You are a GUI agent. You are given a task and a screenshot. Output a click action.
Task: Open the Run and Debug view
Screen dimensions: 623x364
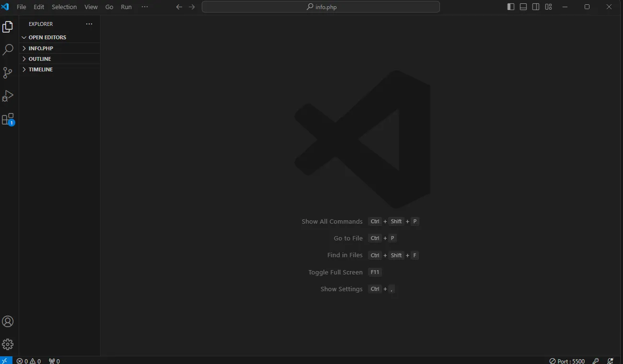pos(8,96)
